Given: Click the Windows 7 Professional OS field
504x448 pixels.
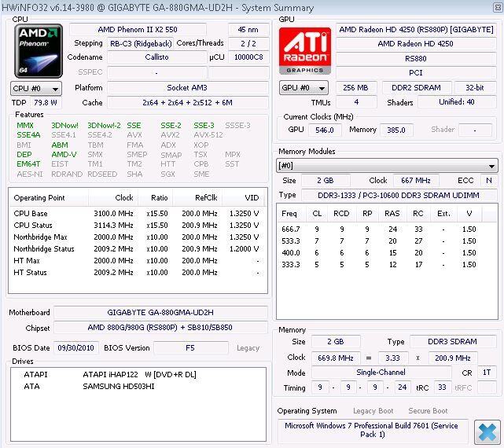Looking at the screenshot, I should (372, 430).
